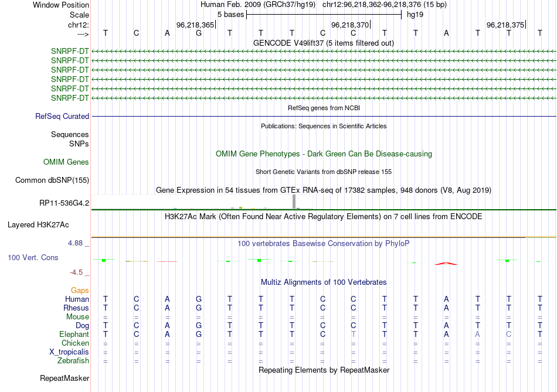Click the Sequences track label

coord(70,135)
